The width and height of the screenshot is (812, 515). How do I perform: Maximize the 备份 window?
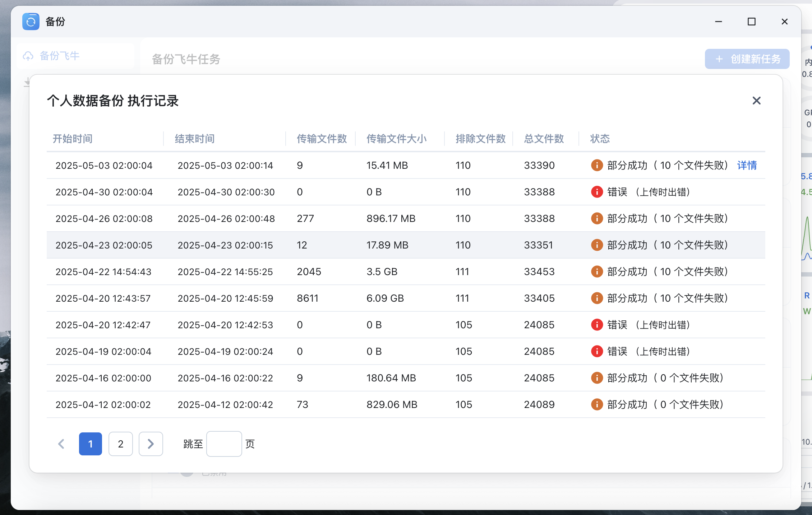(x=751, y=22)
